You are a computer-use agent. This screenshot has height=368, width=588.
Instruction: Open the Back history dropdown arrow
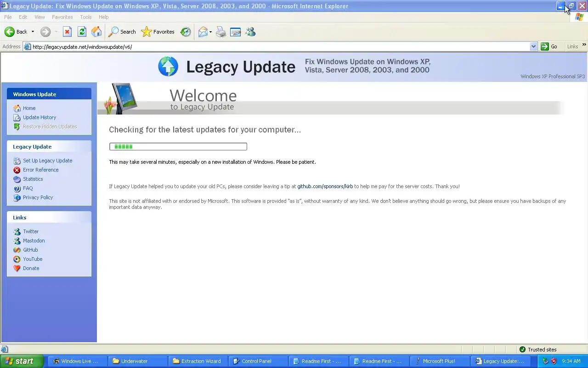click(x=33, y=32)
